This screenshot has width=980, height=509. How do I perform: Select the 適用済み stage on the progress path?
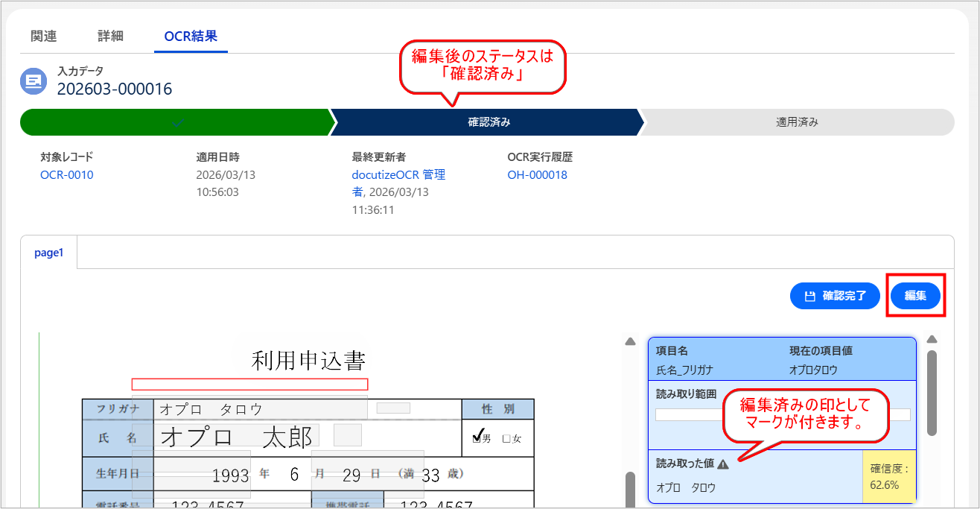797,121
